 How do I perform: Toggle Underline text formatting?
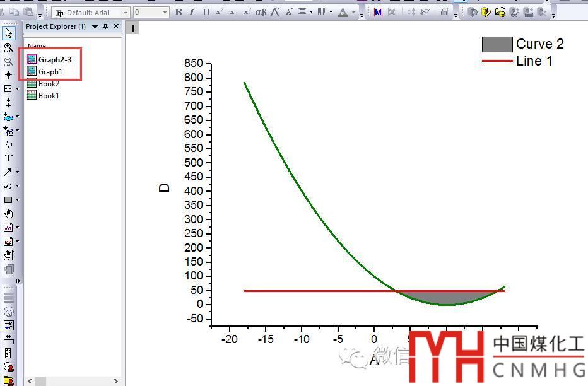[x=206, y=12]
